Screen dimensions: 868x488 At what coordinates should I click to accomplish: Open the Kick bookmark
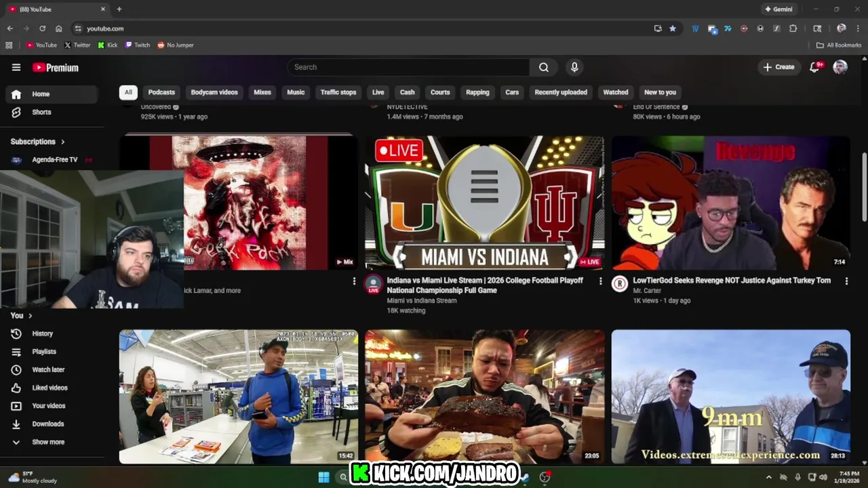(108, 45)
